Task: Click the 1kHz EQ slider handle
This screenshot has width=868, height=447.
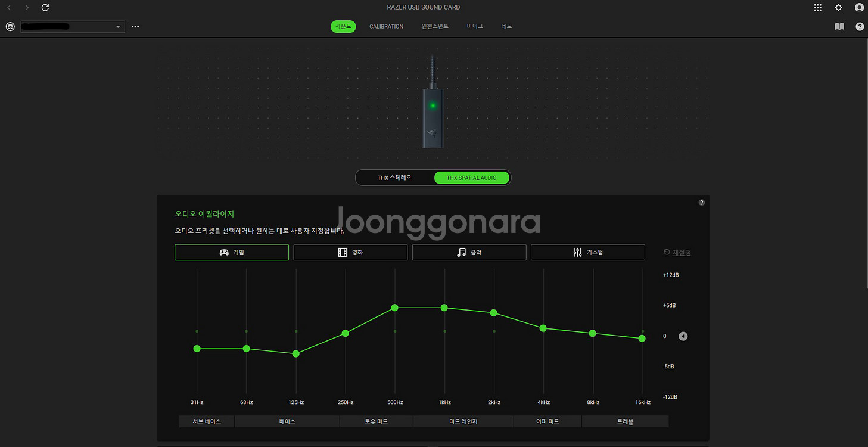Action: pos(444,308)
